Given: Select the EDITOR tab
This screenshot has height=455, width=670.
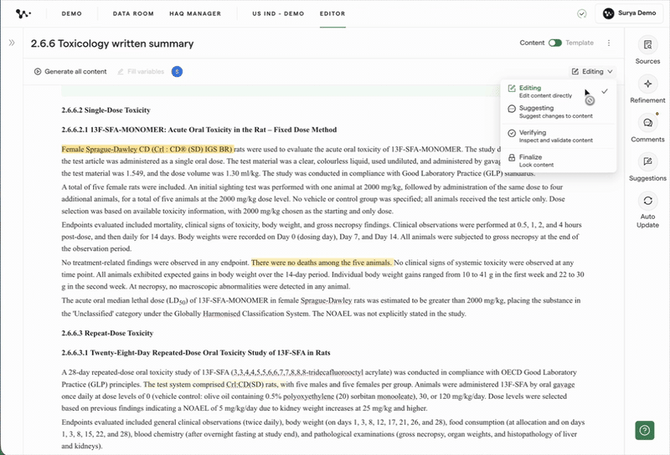Looking at the screenshot, I should click(x=332, y=14).
